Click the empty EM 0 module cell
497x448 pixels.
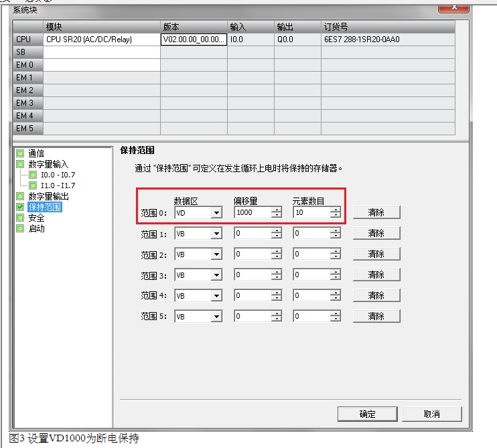pyautogui.click(x=102, y=65)
